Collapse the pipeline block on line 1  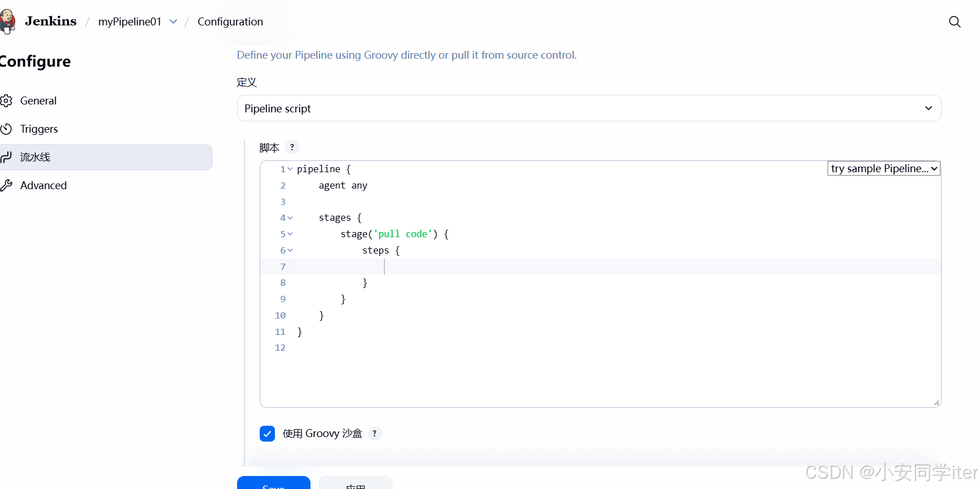tap(290, 169)
